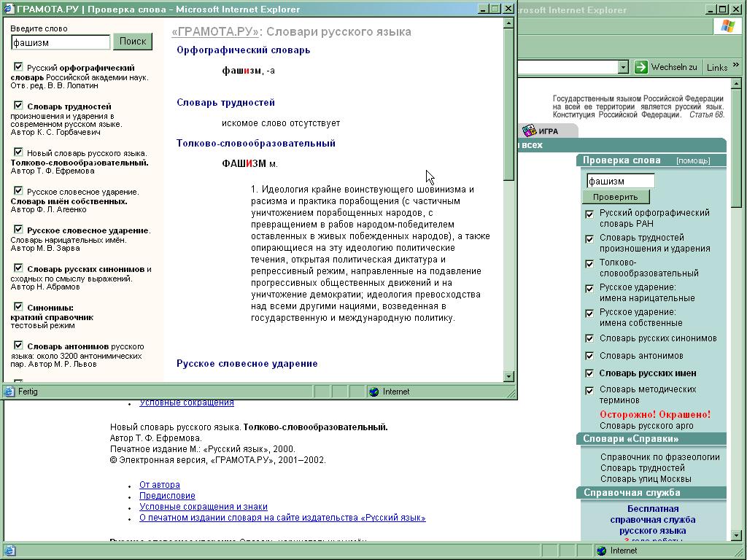Toggle Словарь трудностей checkbox in popup
This screenshot has width=747, height=560.
coord(18,105)
